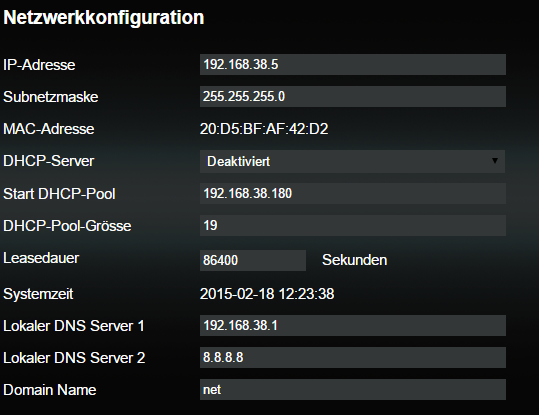Click the Domain Name field containing net

tap(353, 389)
